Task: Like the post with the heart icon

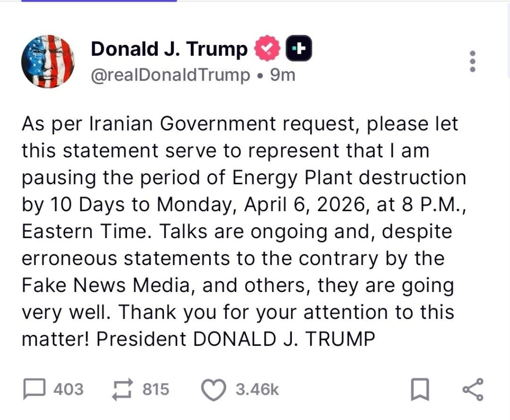Action: (x=213, y=390)
